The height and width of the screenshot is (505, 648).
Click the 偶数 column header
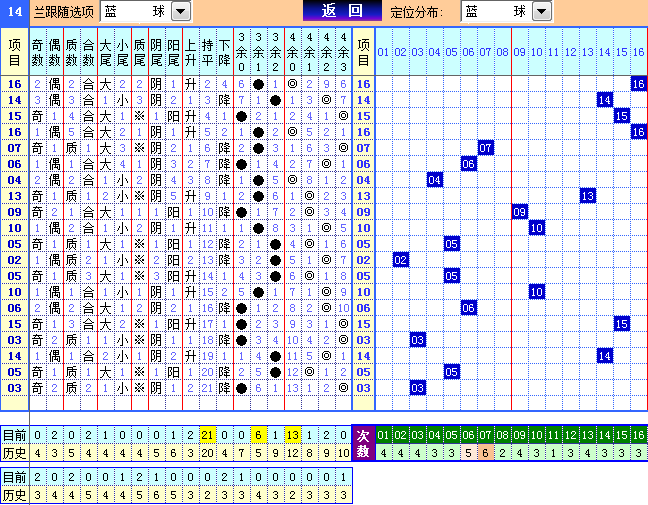point(55,52)
